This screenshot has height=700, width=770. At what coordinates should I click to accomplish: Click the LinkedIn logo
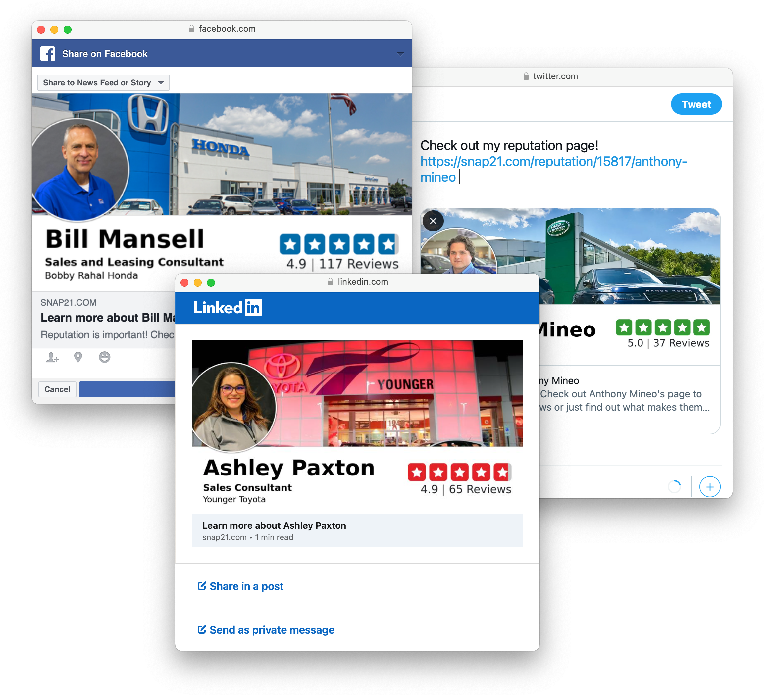pyautogui.click(x=228, y=308)
